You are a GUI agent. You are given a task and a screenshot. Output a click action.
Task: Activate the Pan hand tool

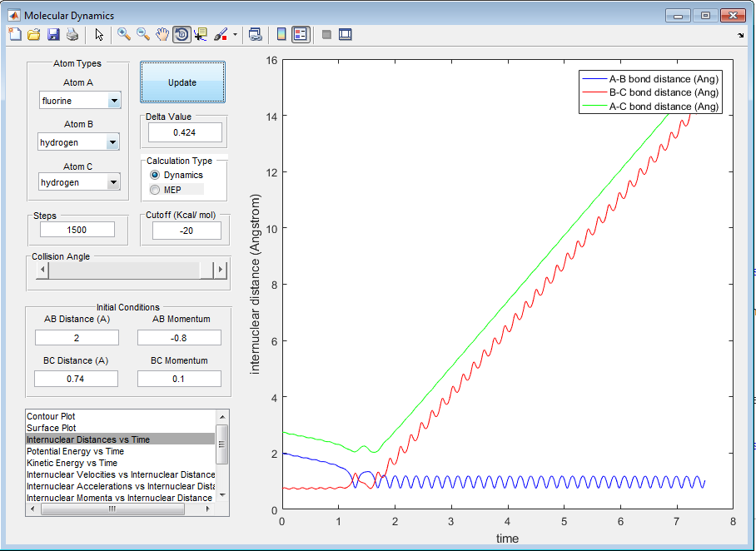pos(162,34)
